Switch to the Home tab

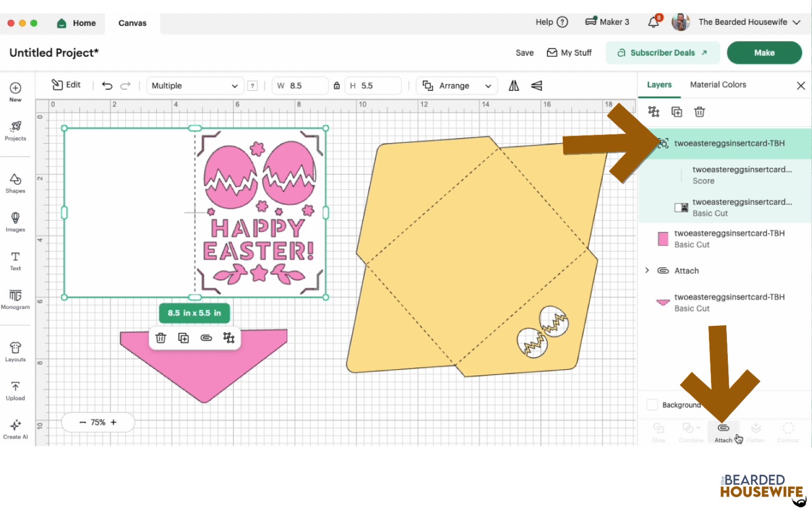(77, 23)
